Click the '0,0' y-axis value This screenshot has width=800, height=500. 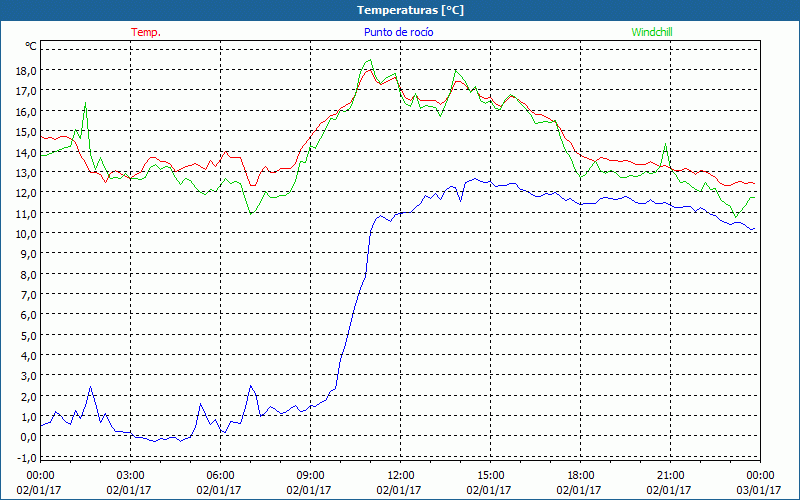(x=29, y=437)
